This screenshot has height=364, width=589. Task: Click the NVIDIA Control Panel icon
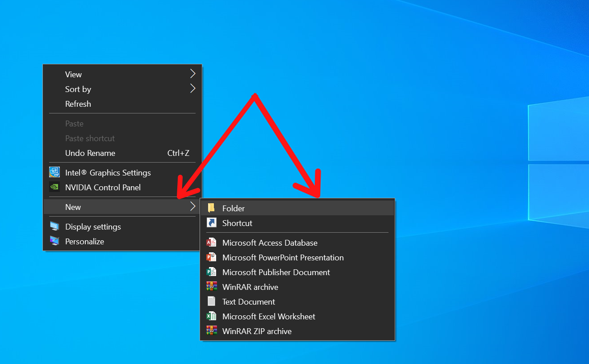[54, 187]
